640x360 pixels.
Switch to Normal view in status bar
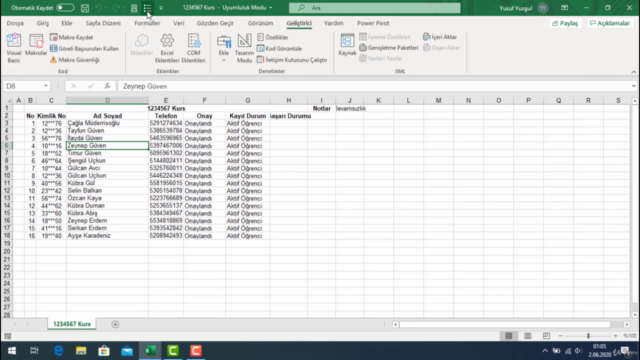click(509, 336)
